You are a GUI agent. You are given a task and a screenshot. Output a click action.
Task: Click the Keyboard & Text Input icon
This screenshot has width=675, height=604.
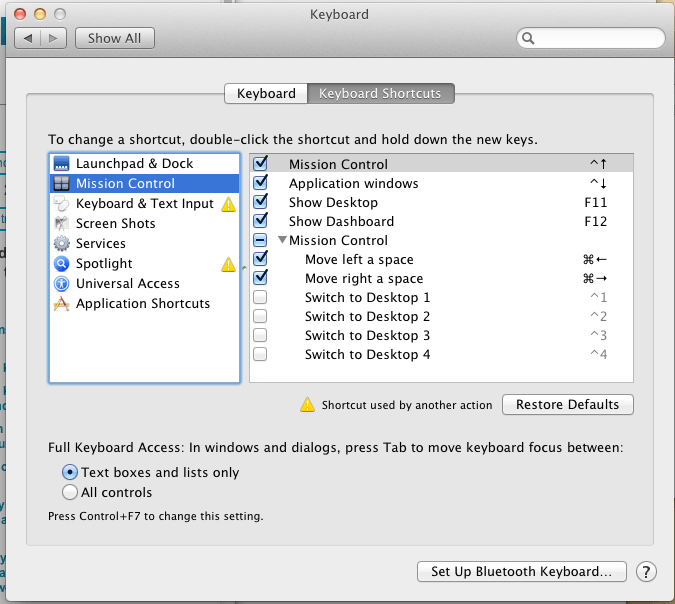click(61, 204)
